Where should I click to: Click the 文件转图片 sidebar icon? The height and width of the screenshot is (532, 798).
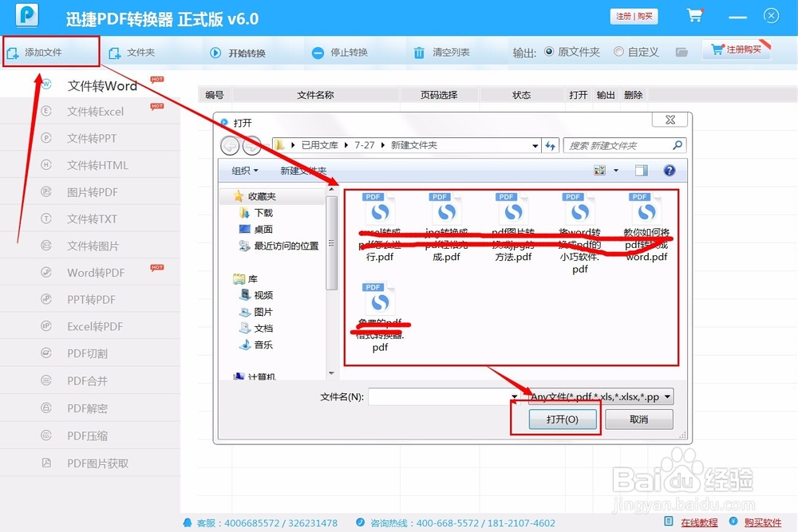point(46,245)
